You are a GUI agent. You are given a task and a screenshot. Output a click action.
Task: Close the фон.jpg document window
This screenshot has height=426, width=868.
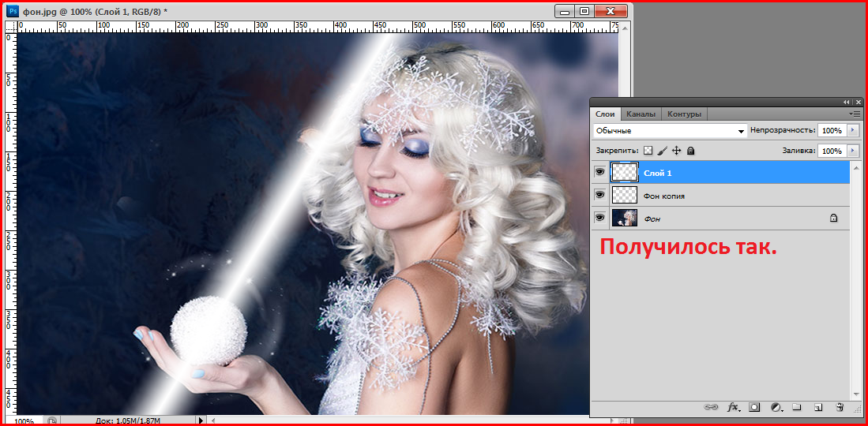tap(611, 11)
